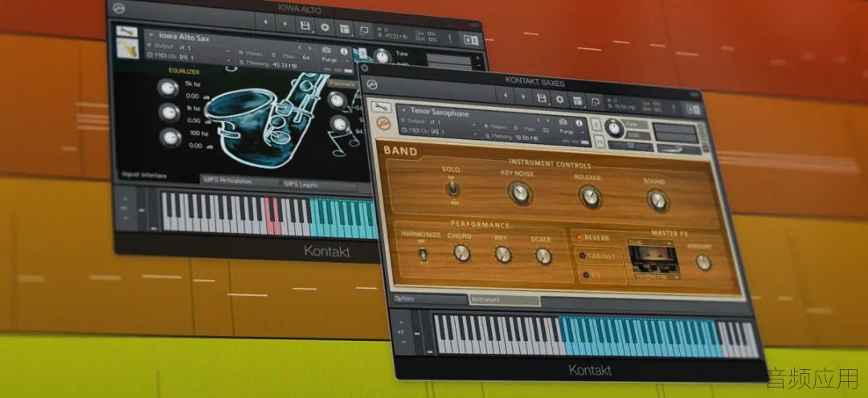Click minimize view icon in Kontakt Saxes window

596,102
